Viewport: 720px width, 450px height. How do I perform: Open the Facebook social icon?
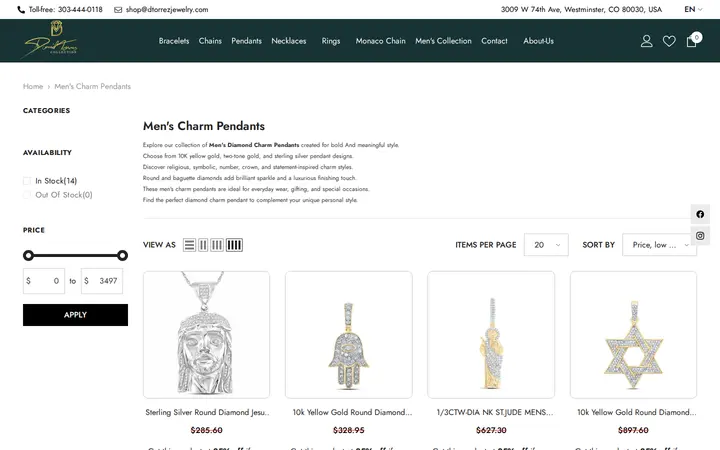pos(700,214)
